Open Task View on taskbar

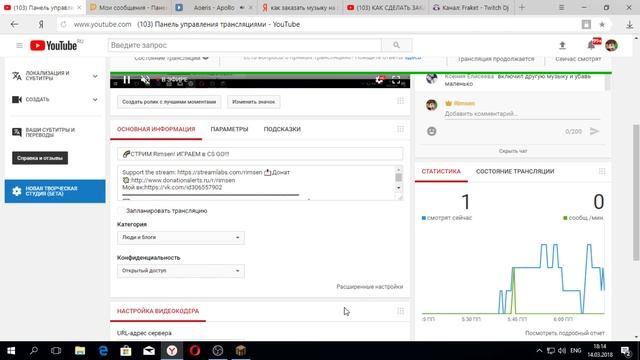56,351
